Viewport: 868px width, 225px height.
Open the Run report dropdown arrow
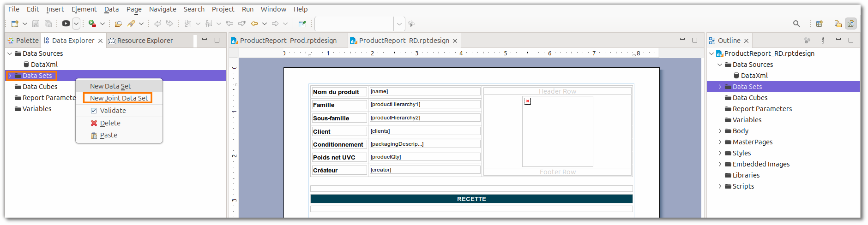102,24
